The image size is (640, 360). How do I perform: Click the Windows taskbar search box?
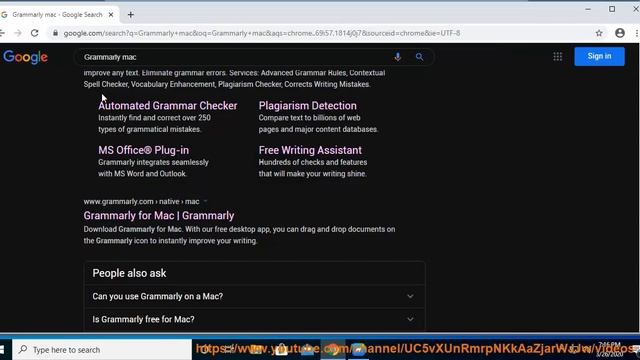(x=102, y=350)
